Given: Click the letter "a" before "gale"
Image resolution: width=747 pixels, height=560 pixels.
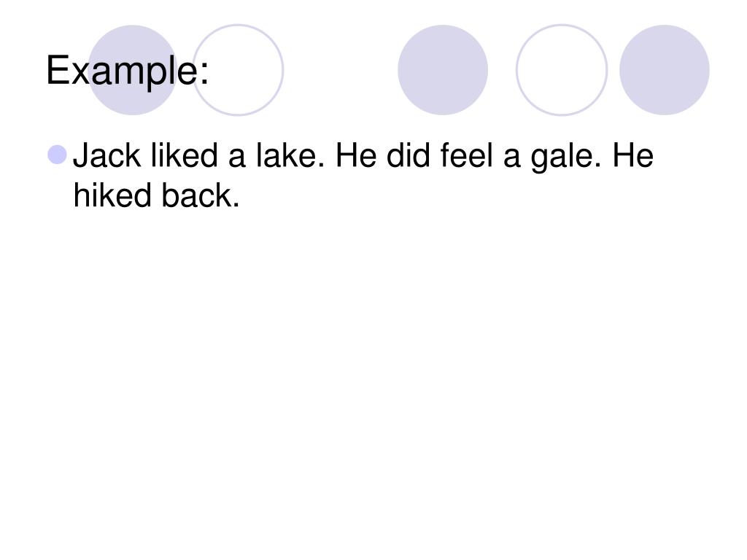Looking at the screenshot, I should click(511, 158).
